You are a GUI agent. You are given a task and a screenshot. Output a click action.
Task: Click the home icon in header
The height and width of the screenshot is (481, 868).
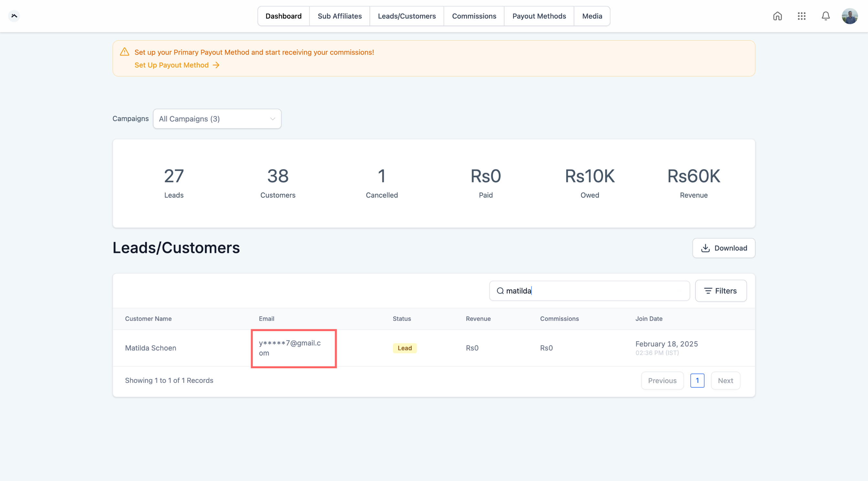(x=778, y=16)
